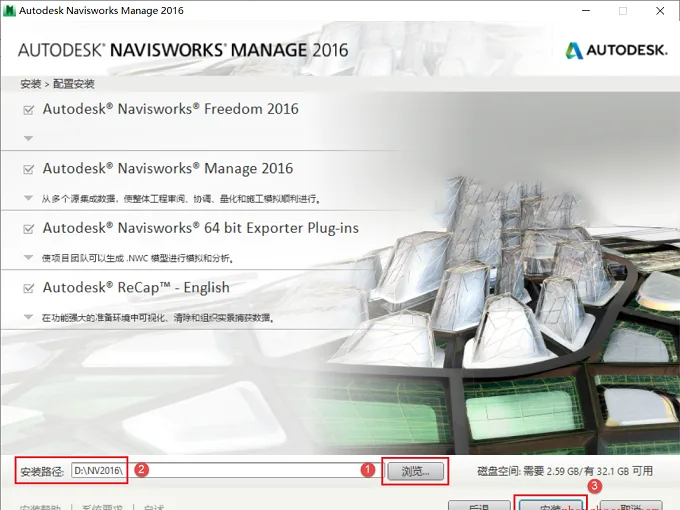Click the 后退 back button
The height and width of the screenshot is (510, 680).
479,506
